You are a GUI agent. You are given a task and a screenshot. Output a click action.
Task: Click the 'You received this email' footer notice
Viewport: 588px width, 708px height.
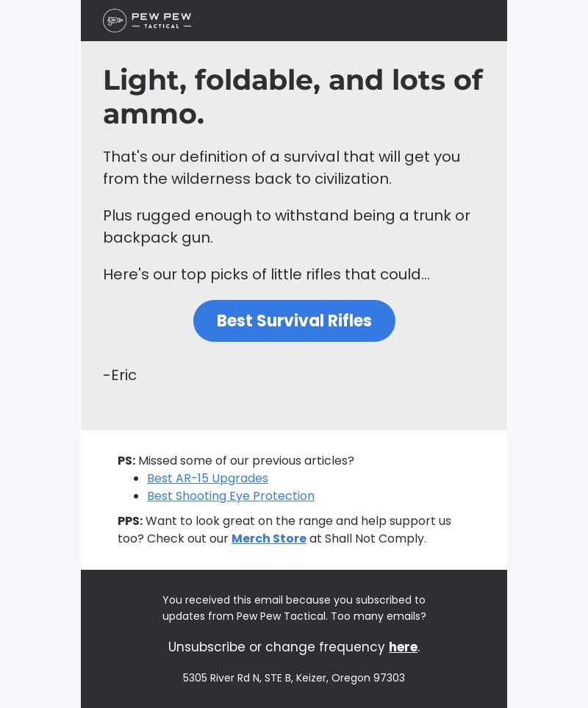pos(294,608)
